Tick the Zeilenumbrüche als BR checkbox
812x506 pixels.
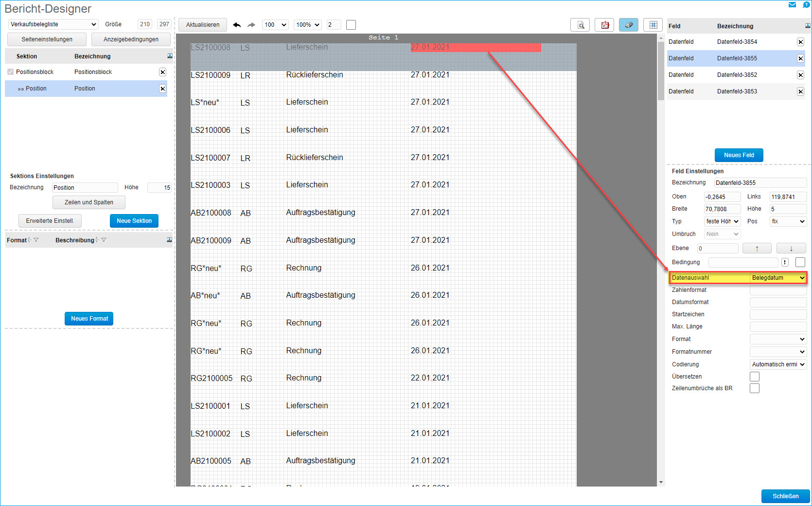(x=755, y=388)
